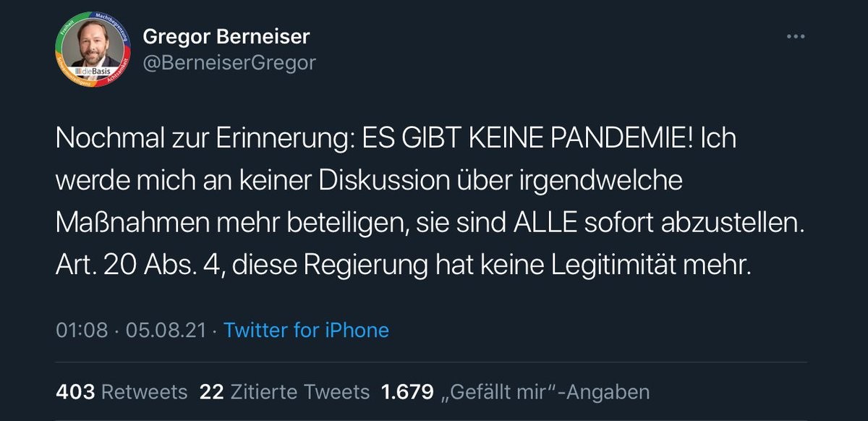Open the @BerneiserGregor handle link
The height and width of the screenshot is (421, 868).
coord(229,63)
